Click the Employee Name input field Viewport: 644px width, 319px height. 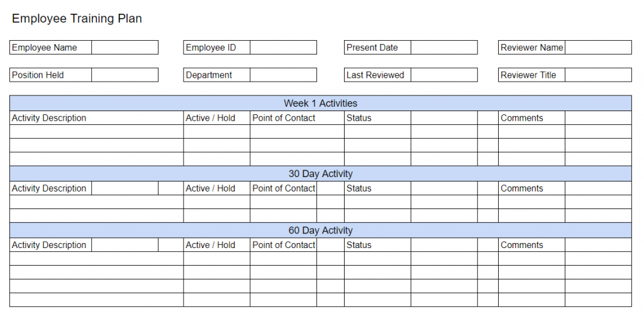[x=125, y=48]
